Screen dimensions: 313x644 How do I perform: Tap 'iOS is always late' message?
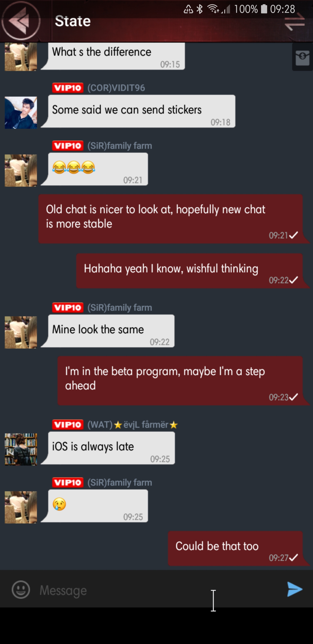pyautogui.click(x=108, y=448)
